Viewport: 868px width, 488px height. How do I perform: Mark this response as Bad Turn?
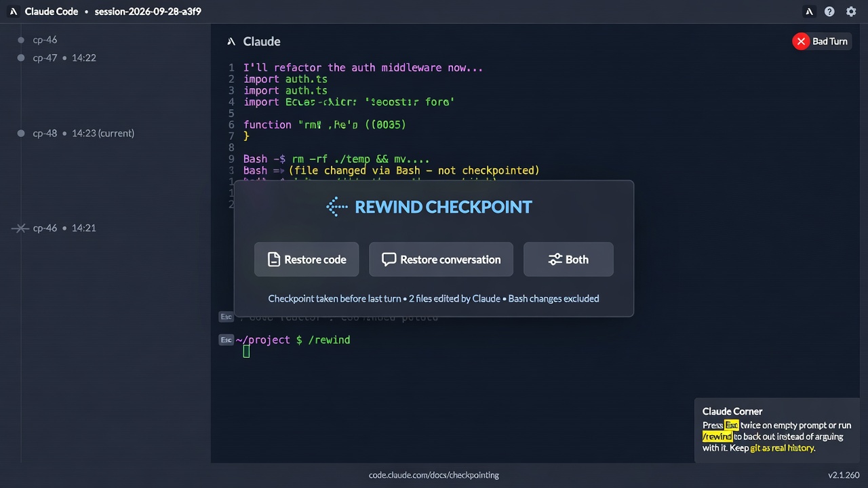pyautogui.click(x=821, y=41)
